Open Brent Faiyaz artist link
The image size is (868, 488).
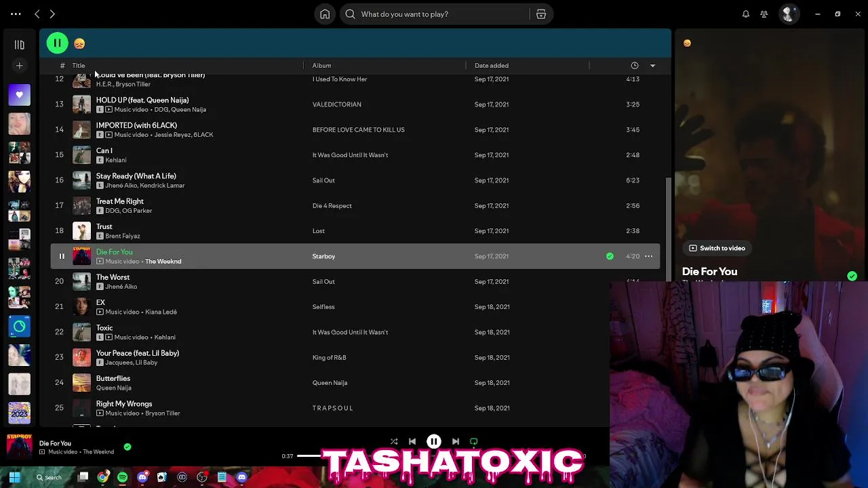[122, 236]
